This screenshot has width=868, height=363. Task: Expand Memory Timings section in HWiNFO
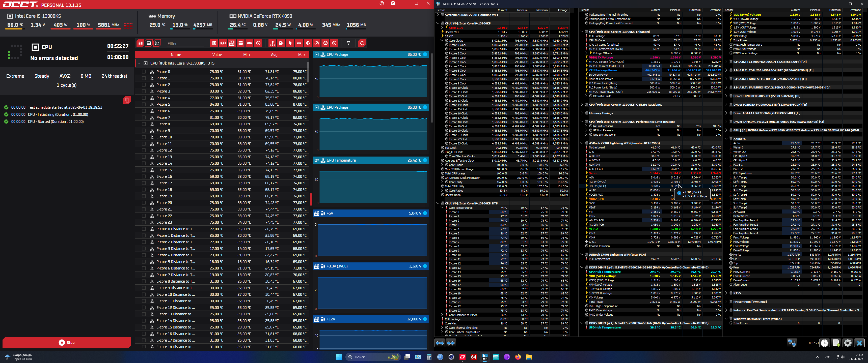tap(582, 113)
